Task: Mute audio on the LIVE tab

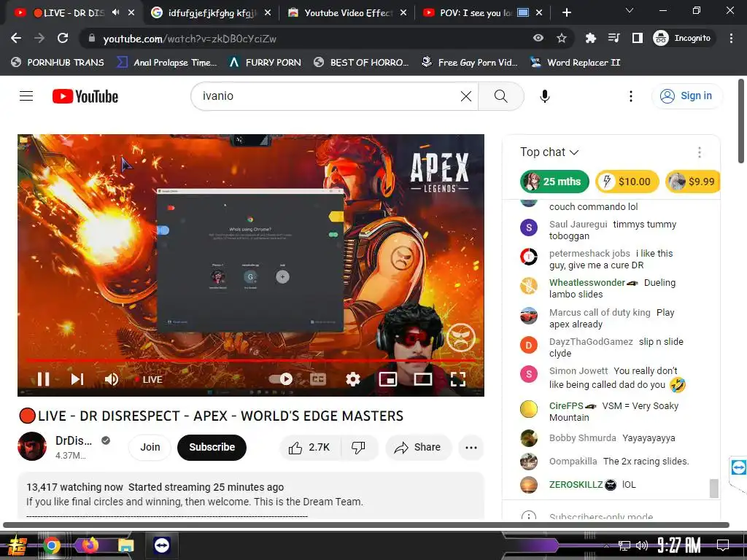Action: pos(116,12)
